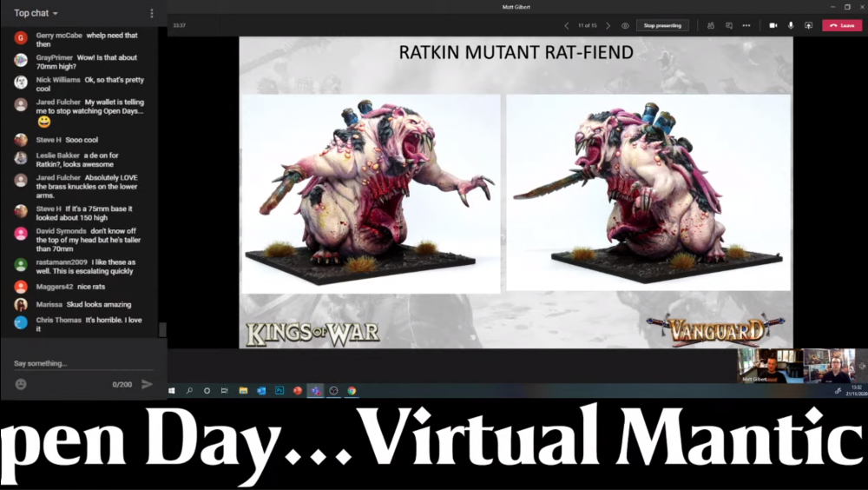The image size is (868, 490).
Task: Advance to the next slide
Action: click(x=608, y=26)
